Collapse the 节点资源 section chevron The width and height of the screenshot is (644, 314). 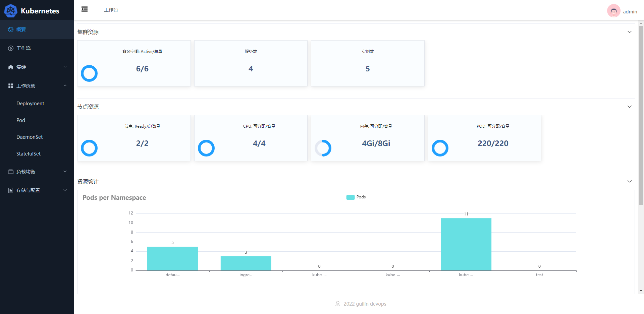[629, 107]
